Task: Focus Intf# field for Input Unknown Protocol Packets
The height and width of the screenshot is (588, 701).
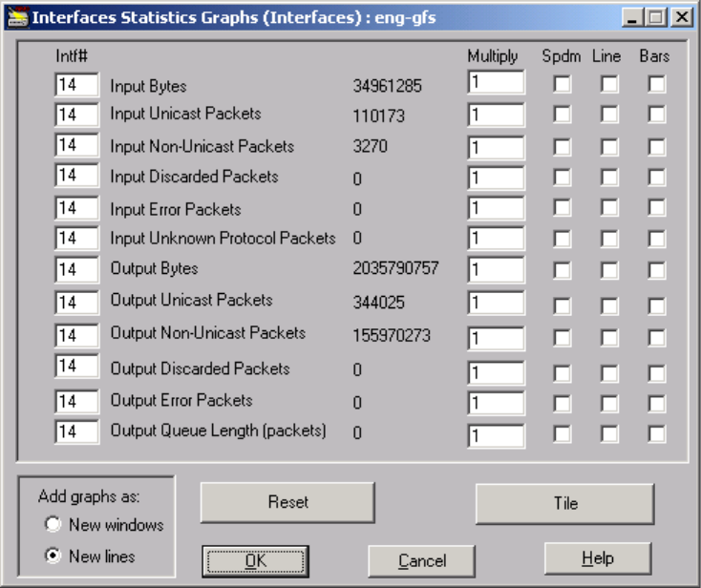Action: coord(77,238)
